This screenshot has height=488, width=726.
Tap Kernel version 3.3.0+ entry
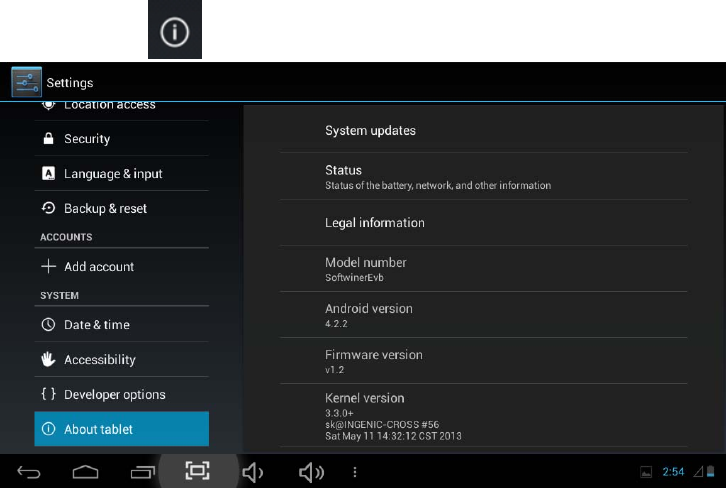click(483, 415)
